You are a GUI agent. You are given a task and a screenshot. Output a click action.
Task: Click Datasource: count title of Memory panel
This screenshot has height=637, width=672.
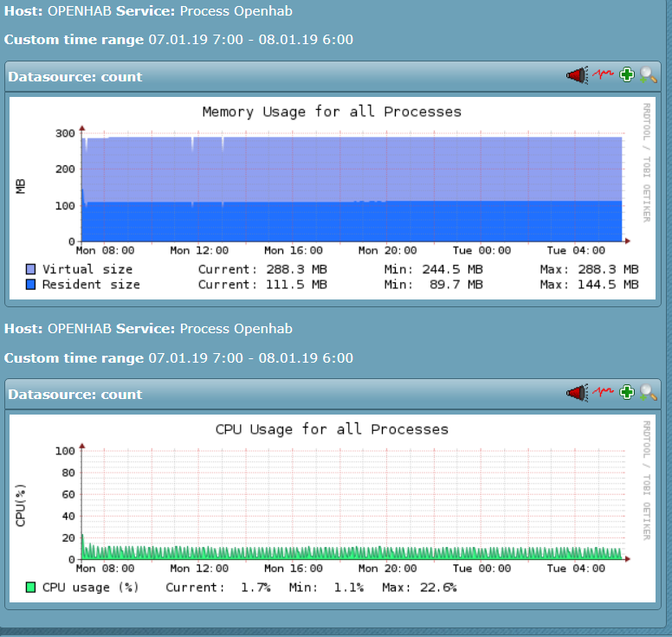[75, 77]
